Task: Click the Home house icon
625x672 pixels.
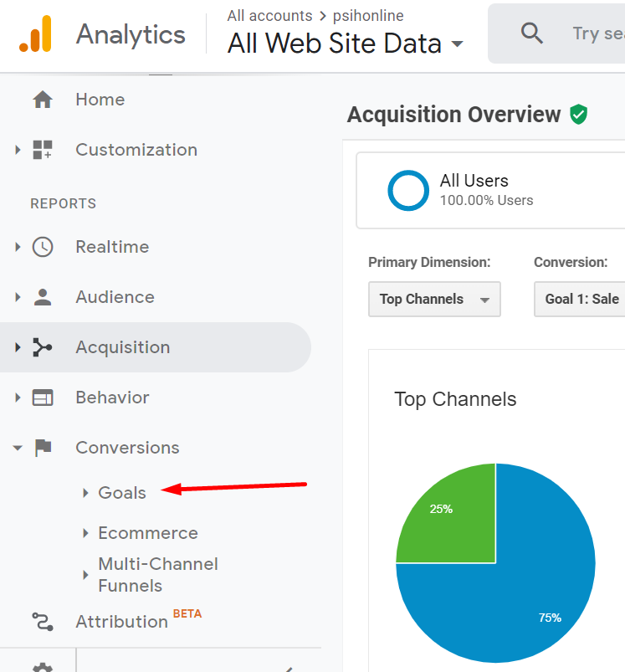Action: point(43,100)
